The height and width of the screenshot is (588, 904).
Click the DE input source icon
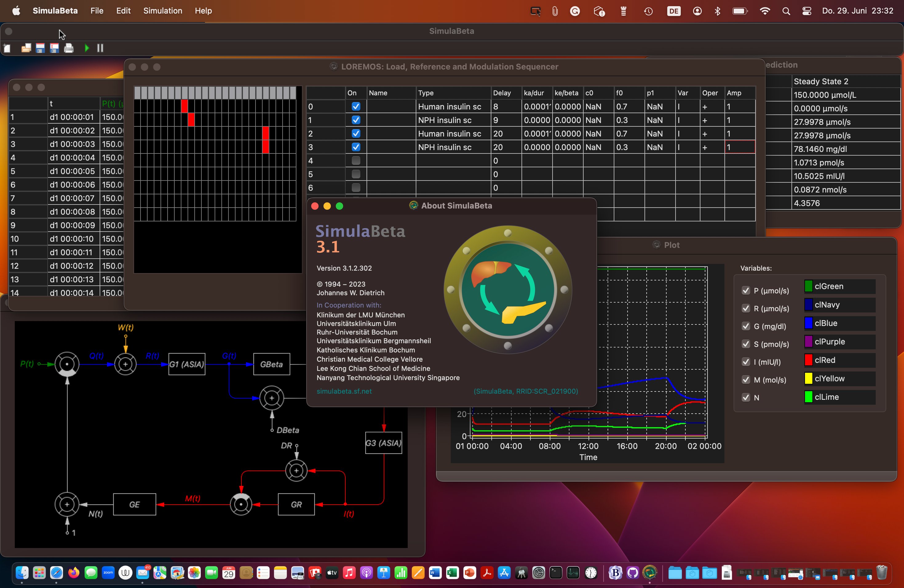[x=673, y=11]
